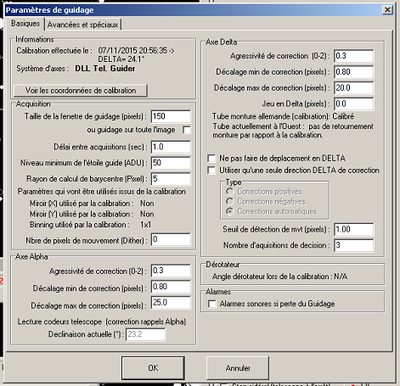Click the Seuil de détection de mvt field

point(354,229)
